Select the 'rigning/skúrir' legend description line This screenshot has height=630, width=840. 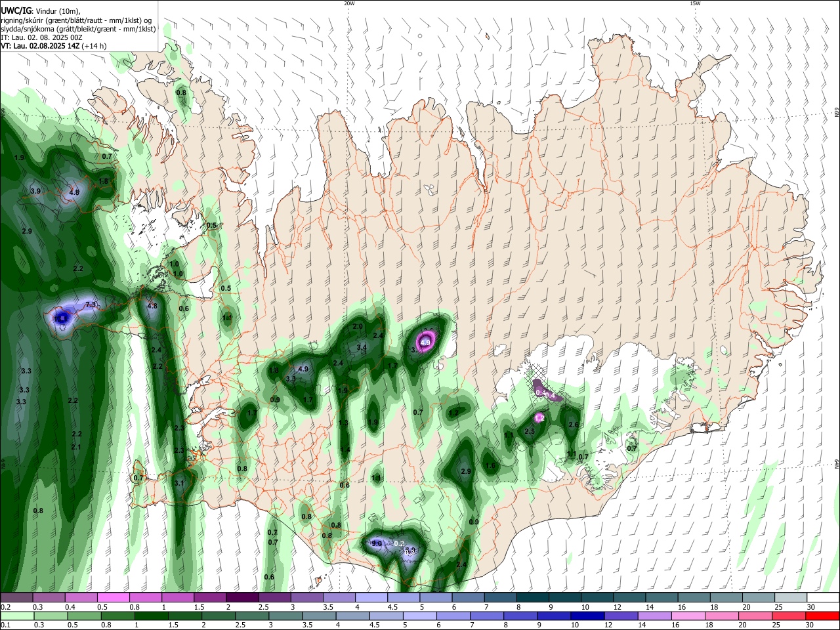click(x=75, y=20)
